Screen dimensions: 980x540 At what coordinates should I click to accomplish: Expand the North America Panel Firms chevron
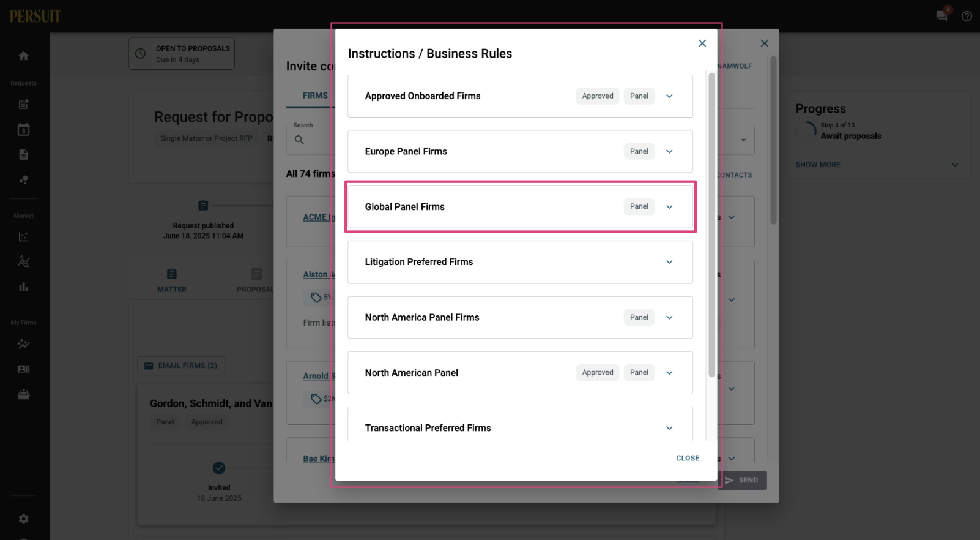[669, 318]
